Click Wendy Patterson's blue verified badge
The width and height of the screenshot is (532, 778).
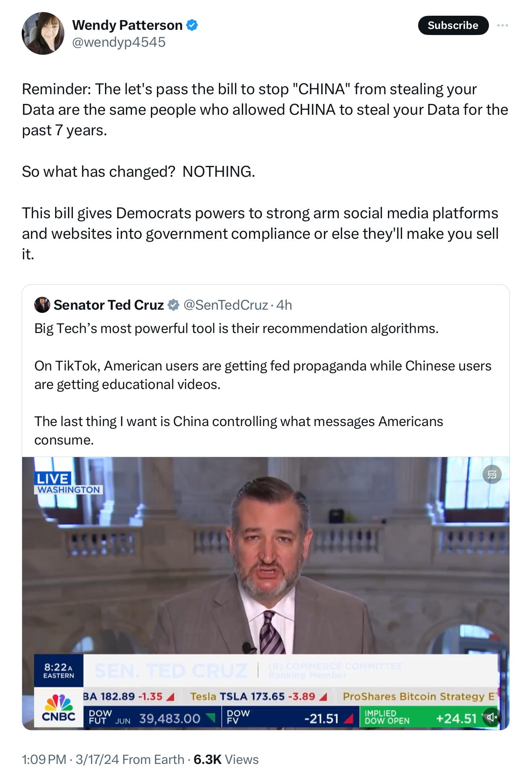192,25
